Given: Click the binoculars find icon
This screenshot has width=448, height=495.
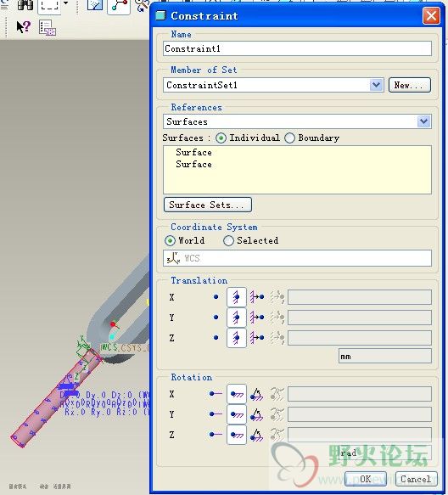Looking at the screenshot, I should tap(25, 4).
